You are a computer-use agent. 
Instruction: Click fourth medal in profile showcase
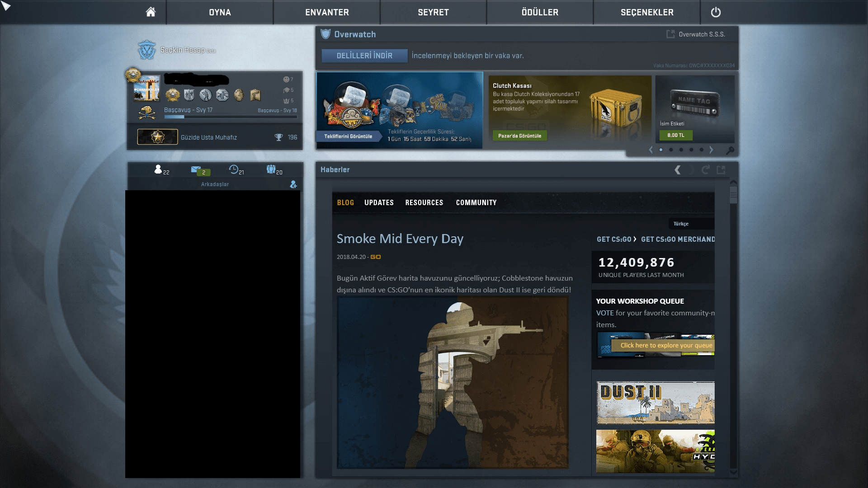[222, 95]
